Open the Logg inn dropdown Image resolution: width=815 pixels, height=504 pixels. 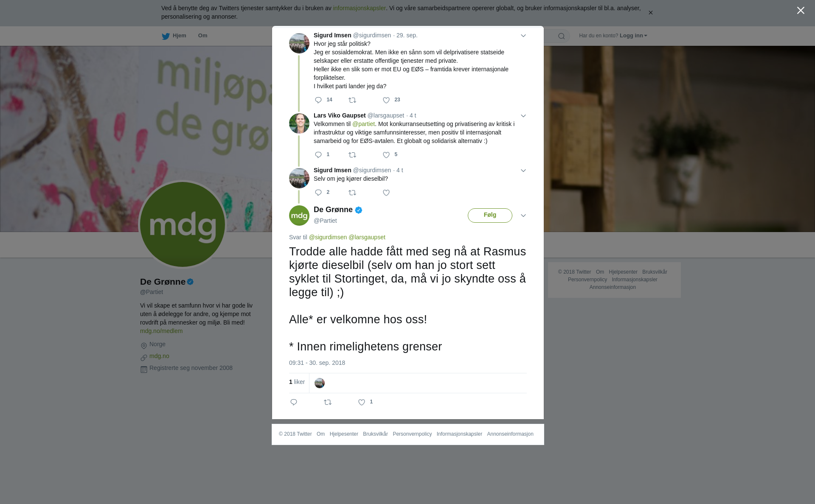point(633,36)
